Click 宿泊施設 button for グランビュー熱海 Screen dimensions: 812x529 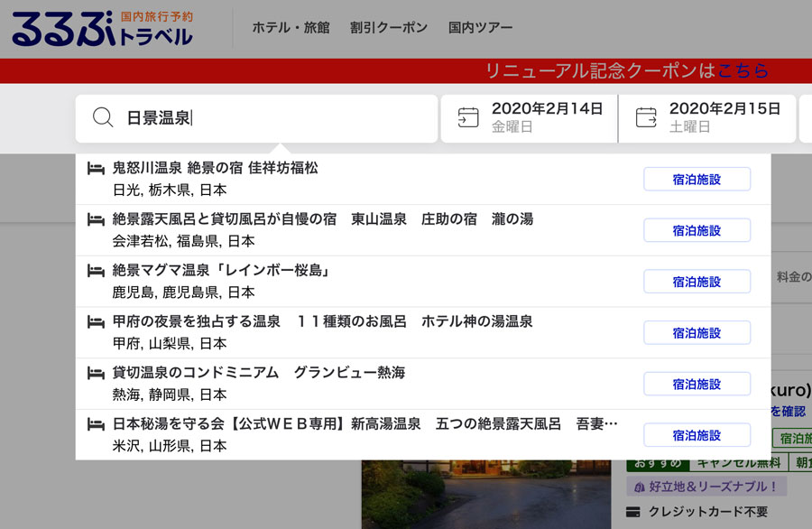point(697,384)
